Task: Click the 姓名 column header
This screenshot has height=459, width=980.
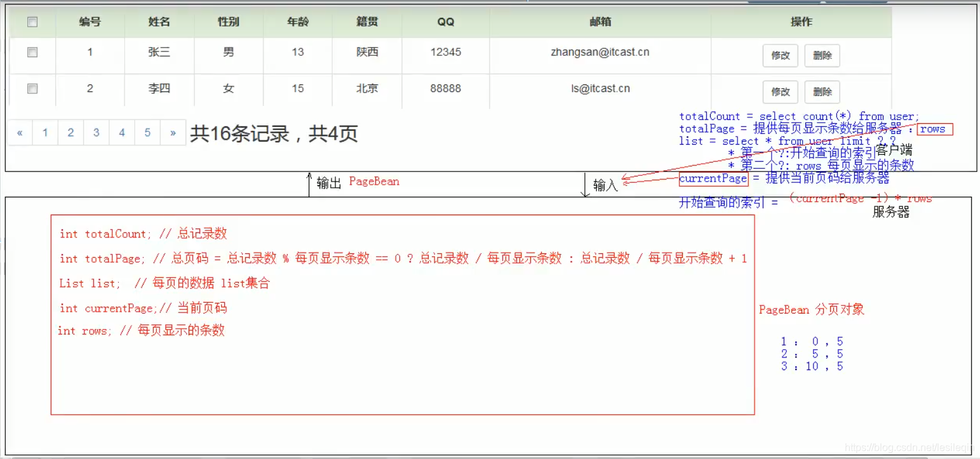Action: tap(159, 22)
